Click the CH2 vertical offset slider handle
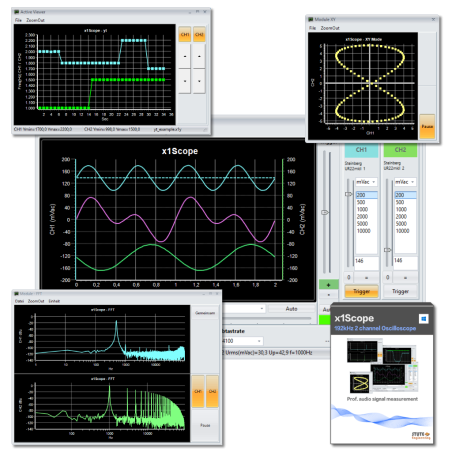The width and height of the screenshot is (452, 452). (x=387, y=250)
